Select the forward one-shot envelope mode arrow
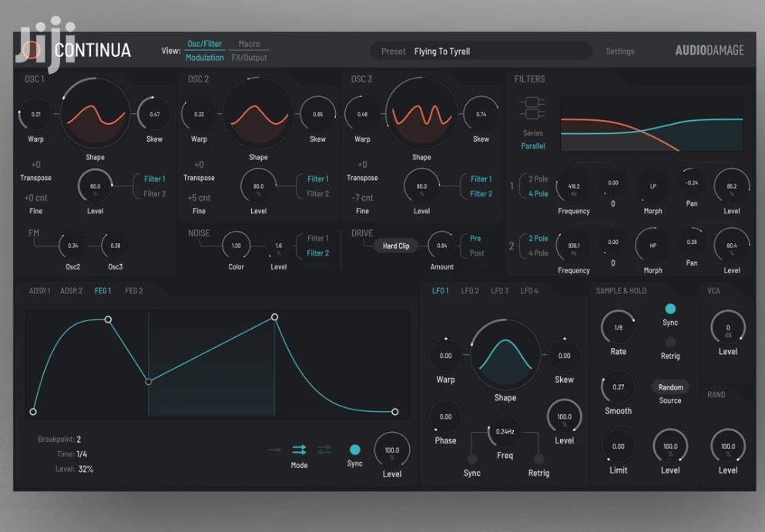765x532 pixels. (x=275, y=450)
